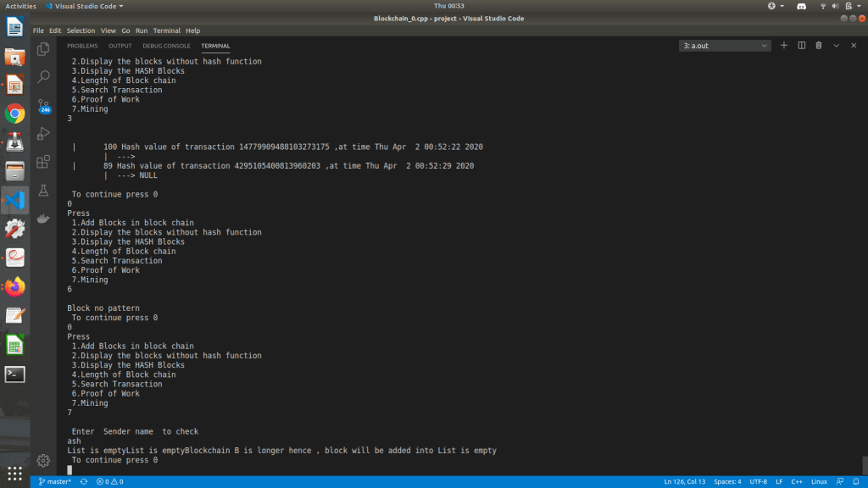
Task: Open Source Control view with 246 badge
Action: pyautogui.click(x=43, y=105)
